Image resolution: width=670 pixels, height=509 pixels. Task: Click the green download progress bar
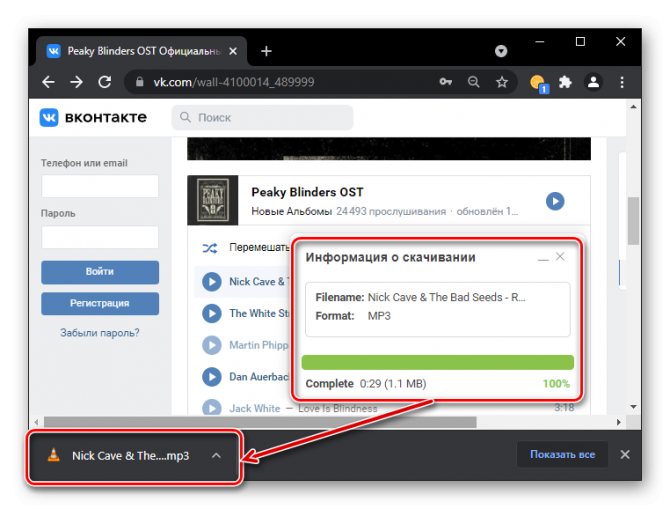438,362
